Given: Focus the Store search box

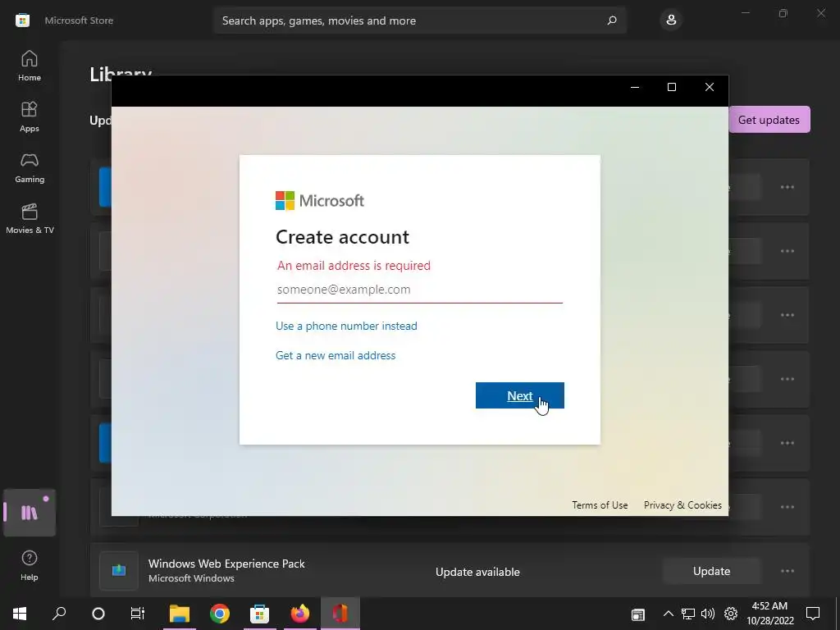Looking at the screenshot, I should click(x=419, y=21).
